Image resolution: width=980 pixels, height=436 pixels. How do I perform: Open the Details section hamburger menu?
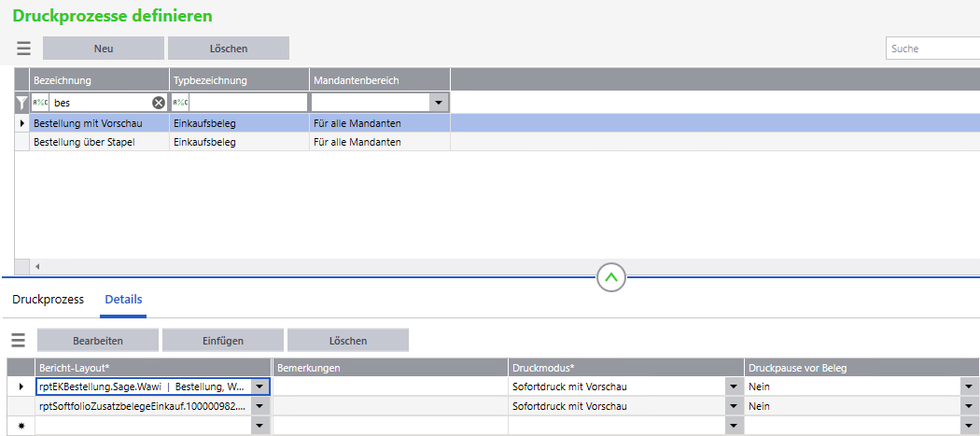(x=19, y=341)
